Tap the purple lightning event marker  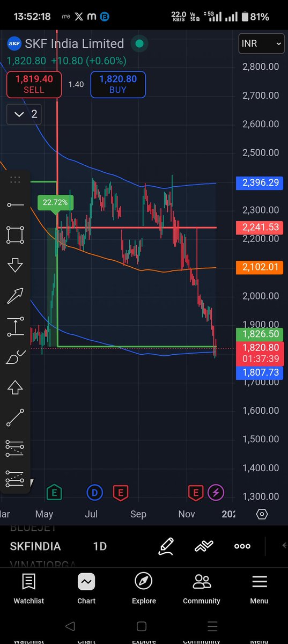[x=216, y=492]
